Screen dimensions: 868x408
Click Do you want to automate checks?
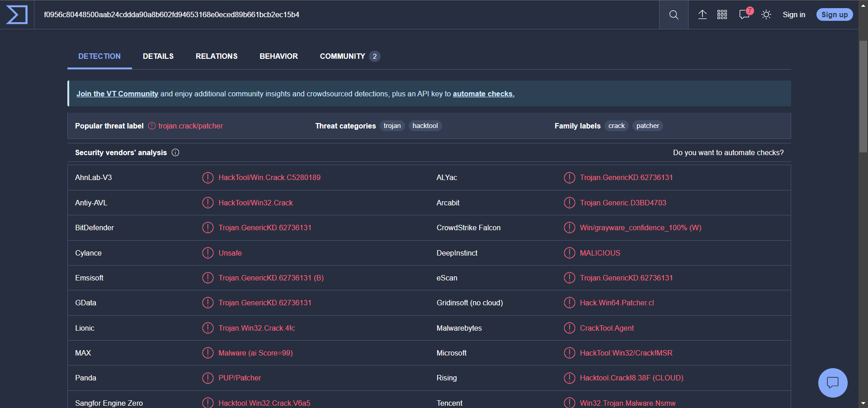pos(728,152)
